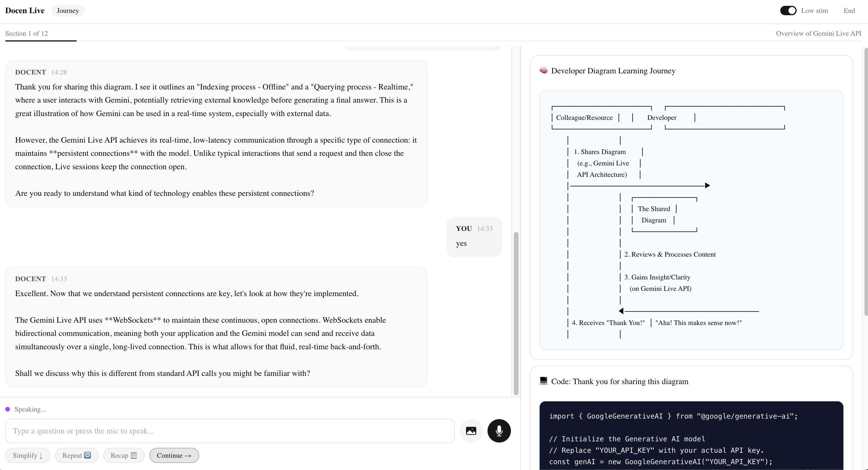Click the Docen Live title
This screenshot has height=470, width=868.
tap(25, 11)
